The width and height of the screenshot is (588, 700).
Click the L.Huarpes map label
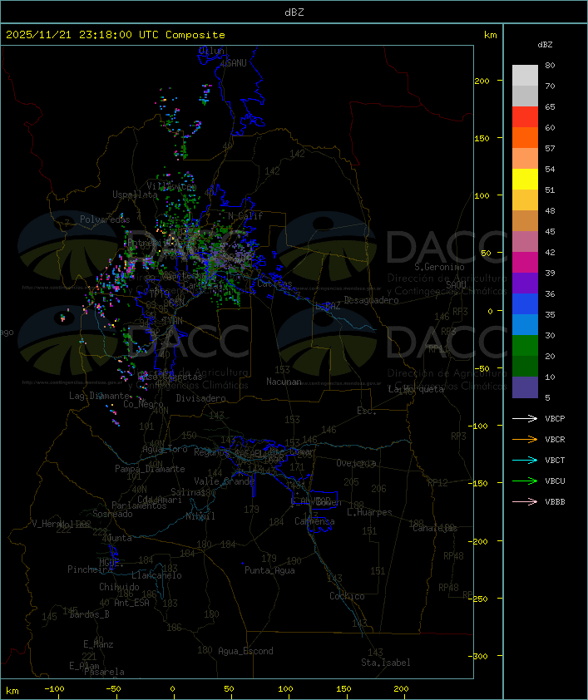(369, 512)
